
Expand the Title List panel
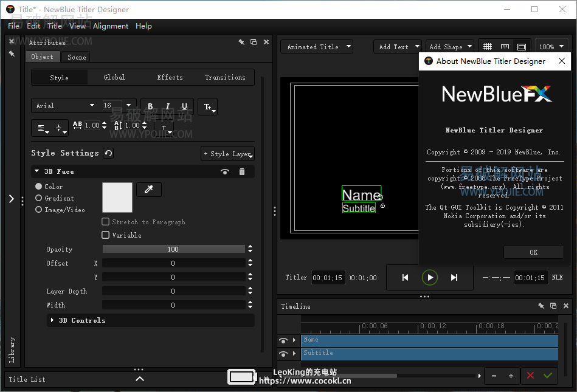click(140, 379)
